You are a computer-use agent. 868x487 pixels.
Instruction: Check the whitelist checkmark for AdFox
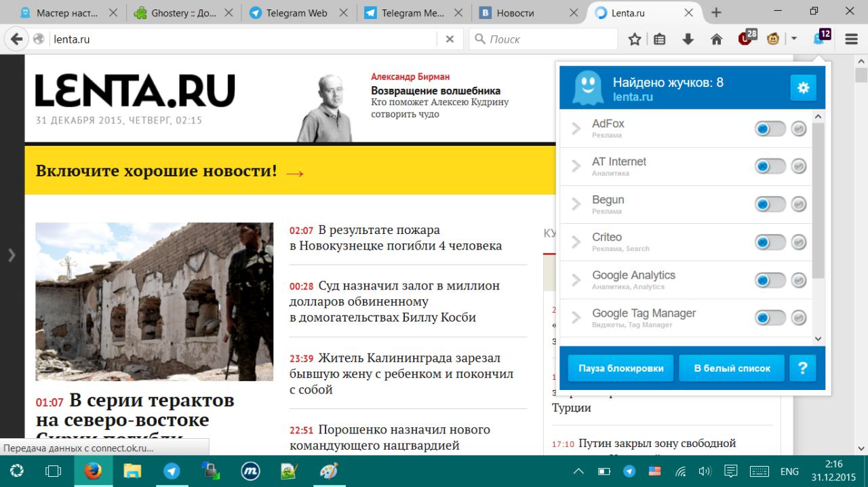coord(799,128)
